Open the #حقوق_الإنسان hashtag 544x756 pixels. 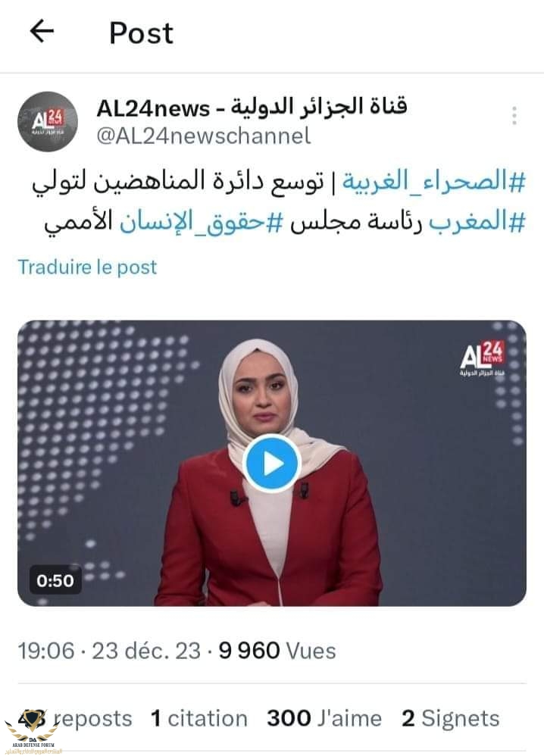201,222
